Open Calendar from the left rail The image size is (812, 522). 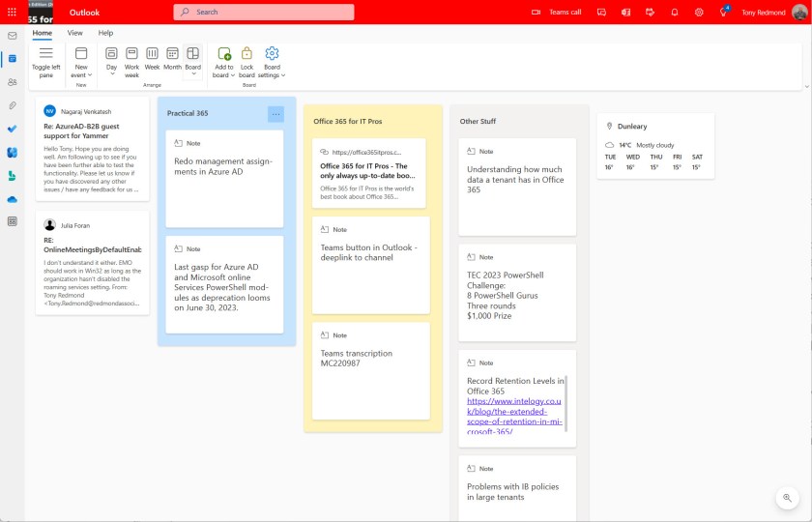pos(13,59)
